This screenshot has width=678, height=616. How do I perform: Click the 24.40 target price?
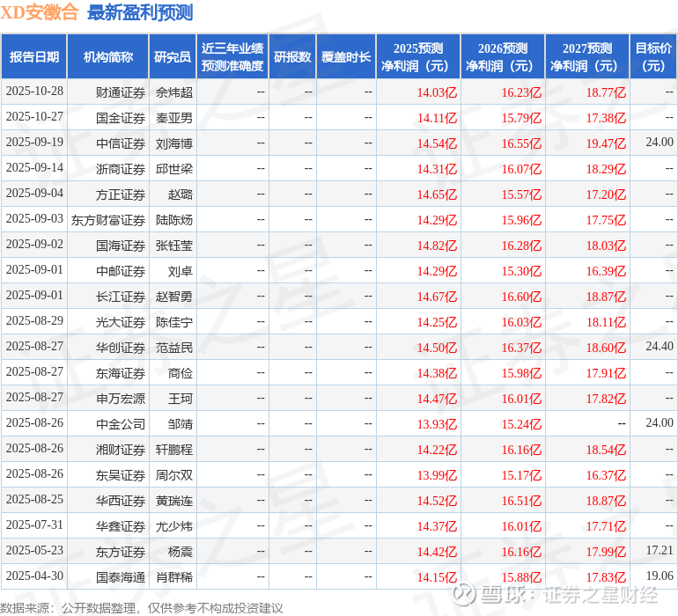660,346
